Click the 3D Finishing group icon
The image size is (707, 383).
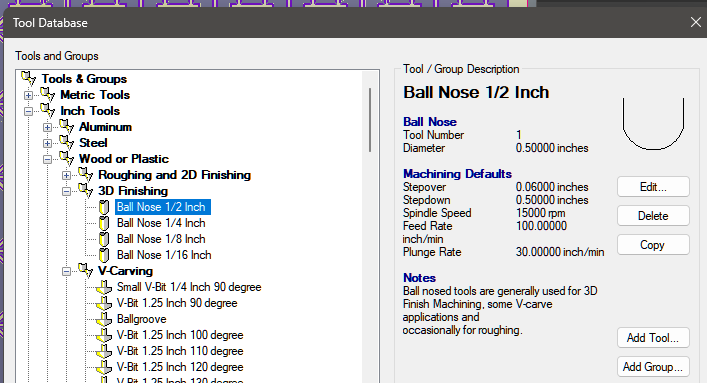(85, 190)
